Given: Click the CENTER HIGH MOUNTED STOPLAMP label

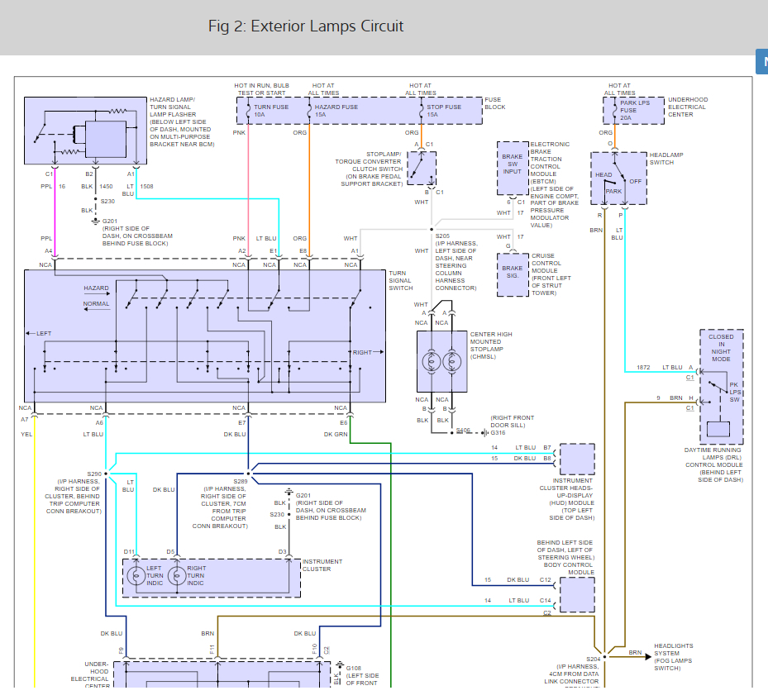Looking at the screenshot, I should [x=491, y=345].
